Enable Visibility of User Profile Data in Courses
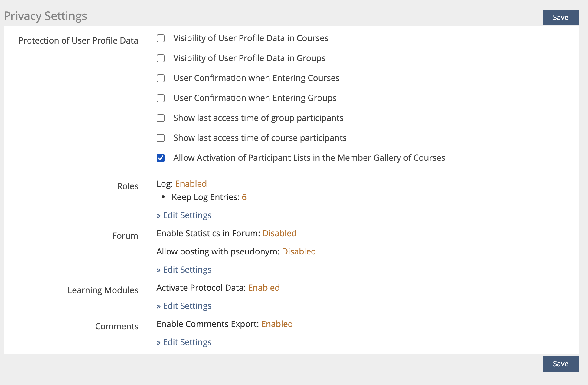Image resolution: width=588 pixels, height=385 pixels. point(161,38)
